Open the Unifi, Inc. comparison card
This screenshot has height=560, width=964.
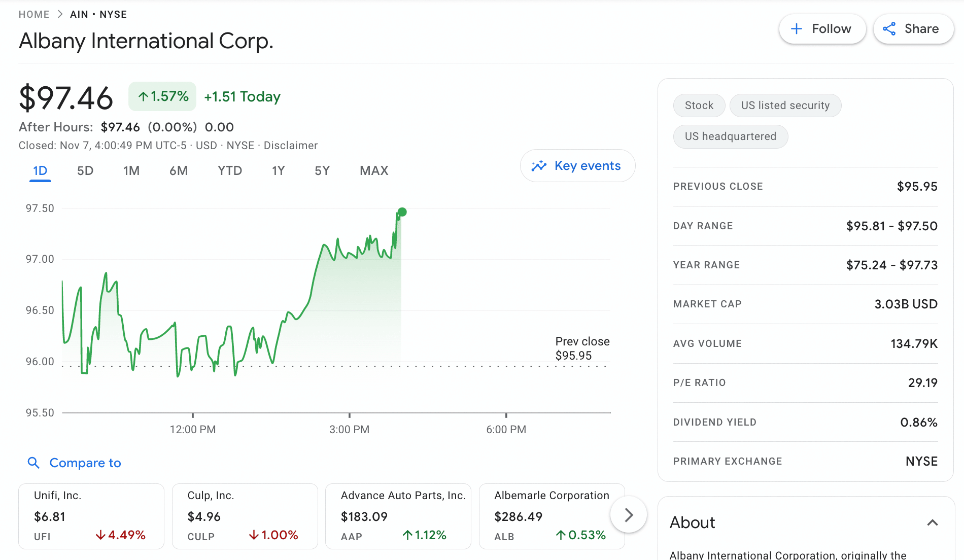point(91,516)
